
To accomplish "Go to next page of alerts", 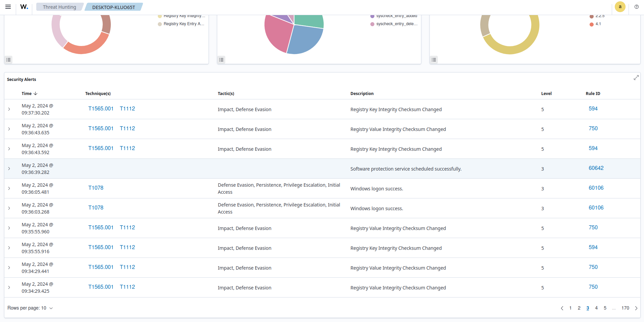I will pyautogui.click(x=636, y=308).
